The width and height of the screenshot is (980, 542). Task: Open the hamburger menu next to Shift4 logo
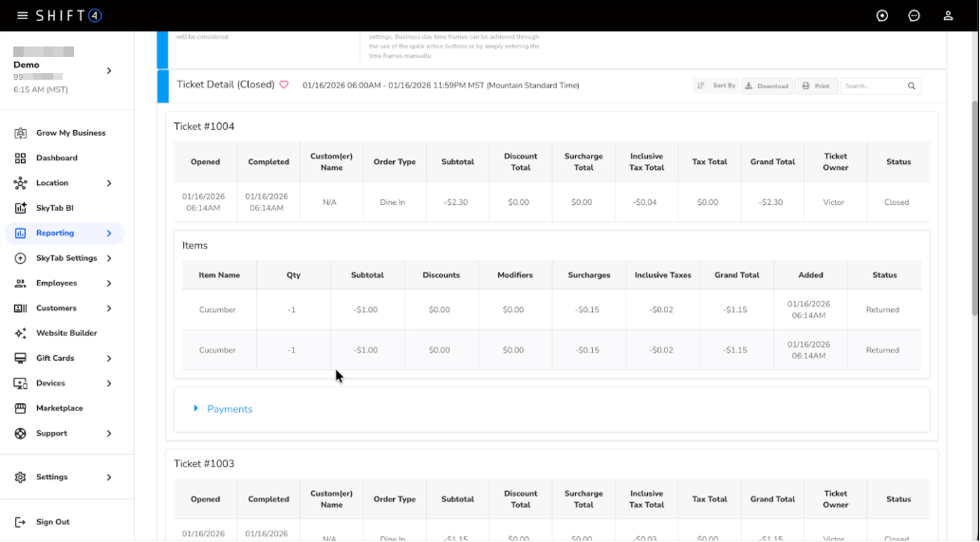[22, 15]
